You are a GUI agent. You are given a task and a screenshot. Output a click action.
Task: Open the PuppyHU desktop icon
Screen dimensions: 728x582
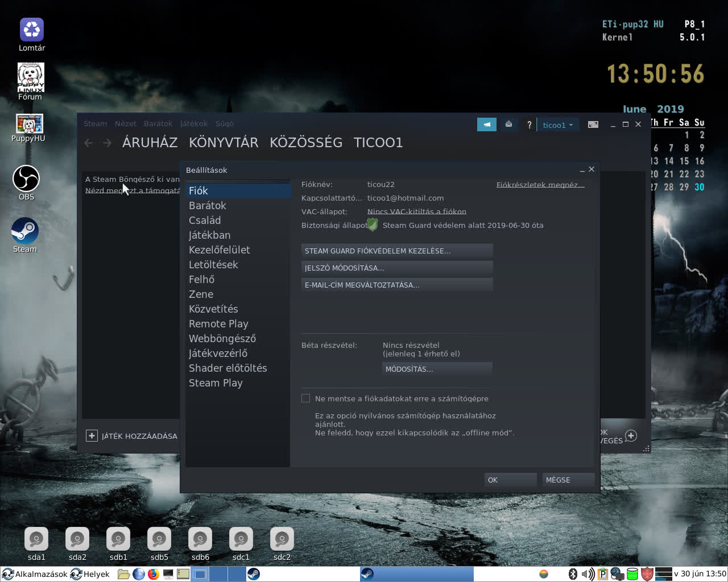click(30, 124)
